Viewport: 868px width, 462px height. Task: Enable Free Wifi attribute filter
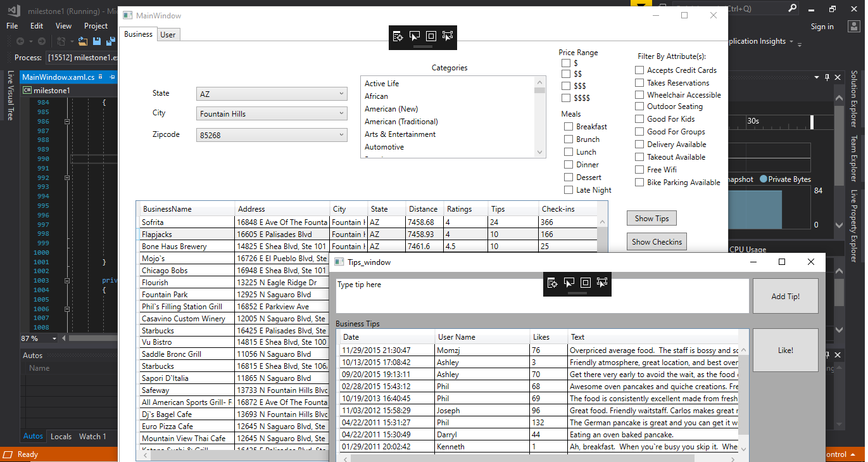pos(639,170)
